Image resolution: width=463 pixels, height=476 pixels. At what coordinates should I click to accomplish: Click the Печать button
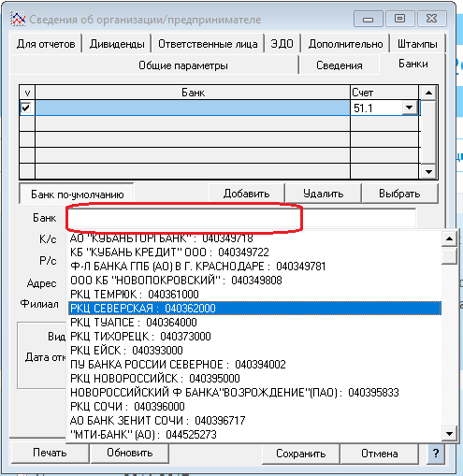[x=50, y=453]
